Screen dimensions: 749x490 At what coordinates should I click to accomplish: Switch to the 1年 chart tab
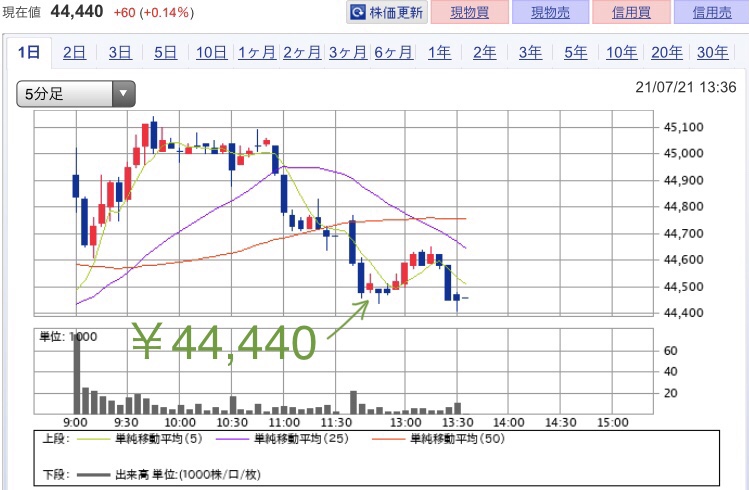439,52
